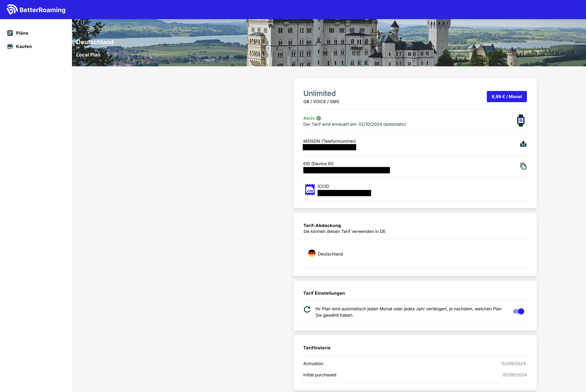Image resolution: width=586 pixels, height=392 pixels.
Task: Click the BetterRoaming brand name text
Action: pyautogui.click(x=42, y=10)
